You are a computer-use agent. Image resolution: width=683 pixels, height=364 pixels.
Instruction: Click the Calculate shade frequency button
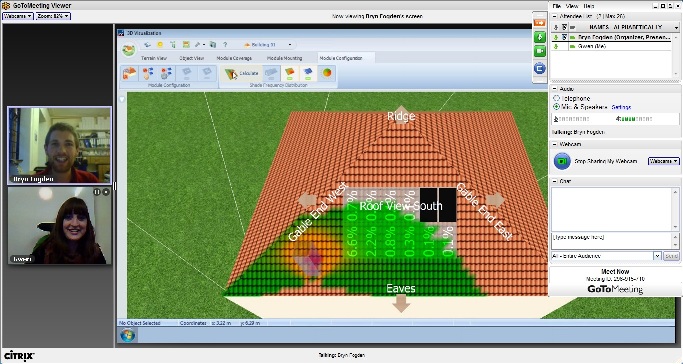(x=242, y=74)
